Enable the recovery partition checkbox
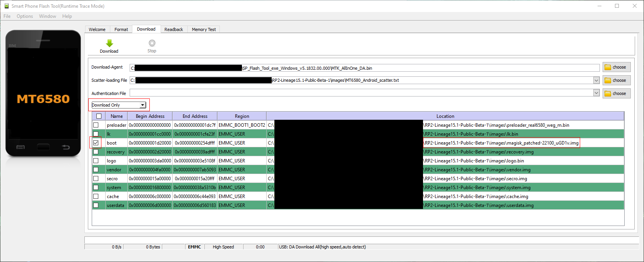This screenshot has width=644, height=262. pos(96,152)
